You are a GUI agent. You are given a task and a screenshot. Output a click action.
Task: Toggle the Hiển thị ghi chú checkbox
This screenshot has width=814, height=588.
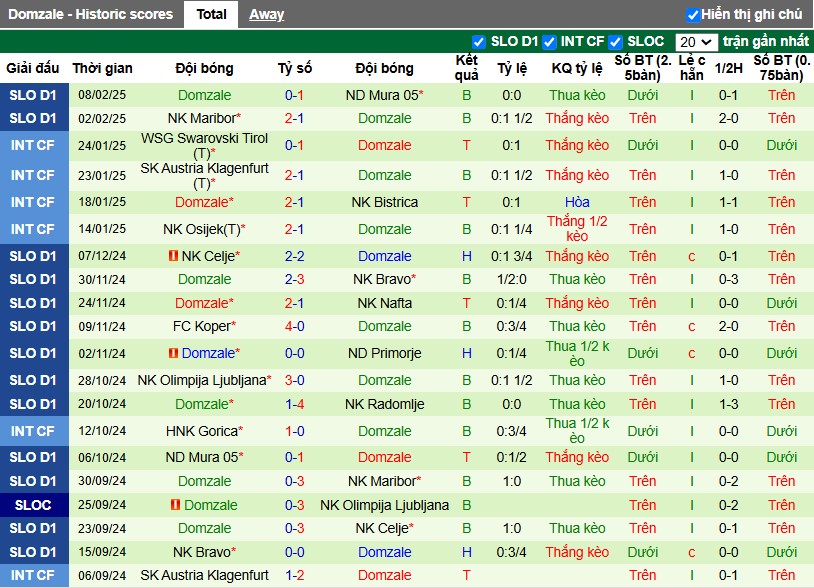coord(693,15)
